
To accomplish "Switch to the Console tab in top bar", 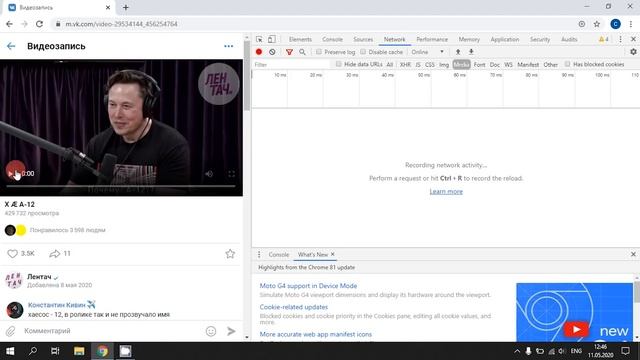I will point(332,39).
